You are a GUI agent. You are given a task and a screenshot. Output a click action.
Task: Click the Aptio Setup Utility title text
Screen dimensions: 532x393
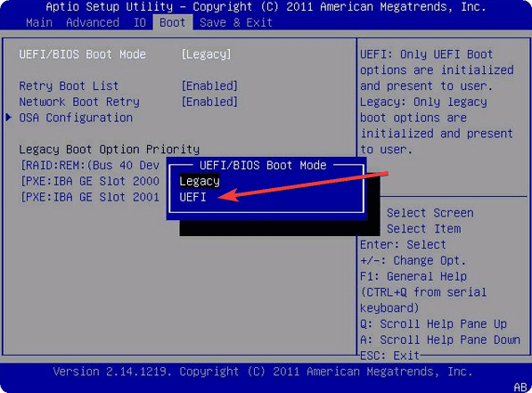(110, 7)
